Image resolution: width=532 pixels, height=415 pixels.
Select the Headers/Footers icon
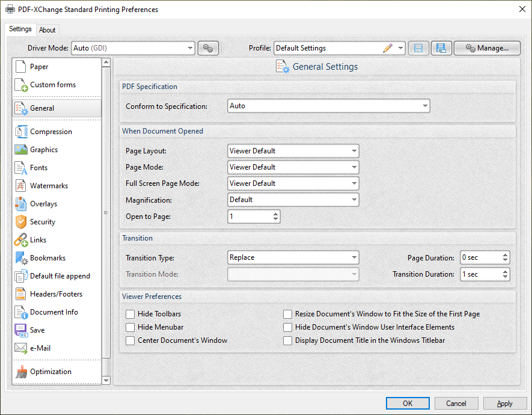coord(21,294)
